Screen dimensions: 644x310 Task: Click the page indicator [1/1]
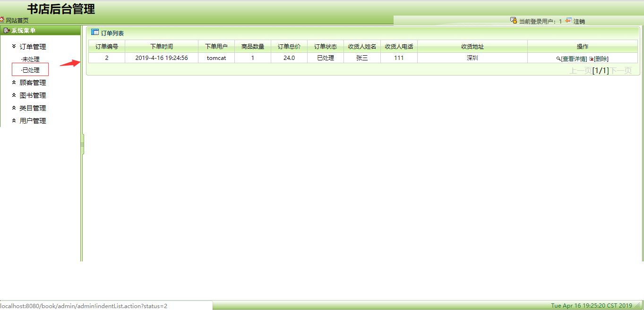click(x=601, y=71)
